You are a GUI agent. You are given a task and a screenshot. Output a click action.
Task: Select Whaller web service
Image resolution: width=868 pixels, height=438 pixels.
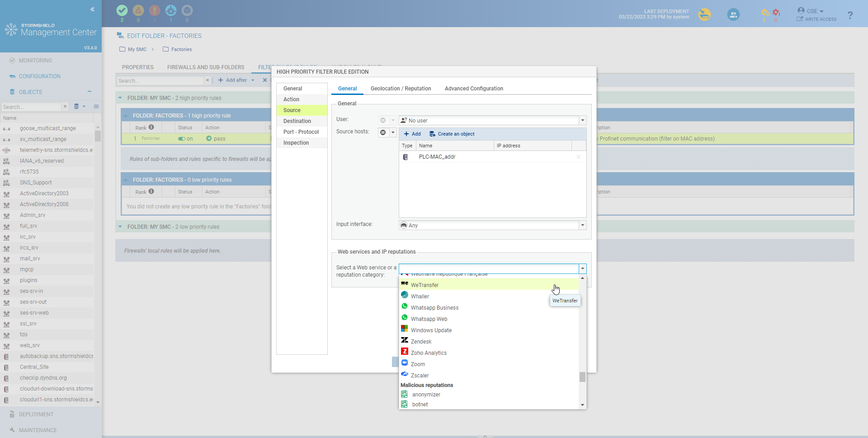point(489,296)
